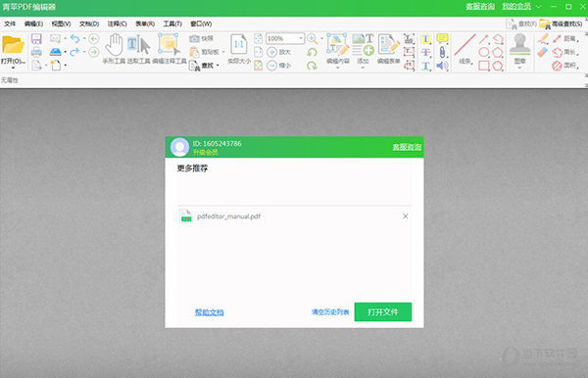
Task: Click the sound annotation speaker icon
Action: point(443,66)
